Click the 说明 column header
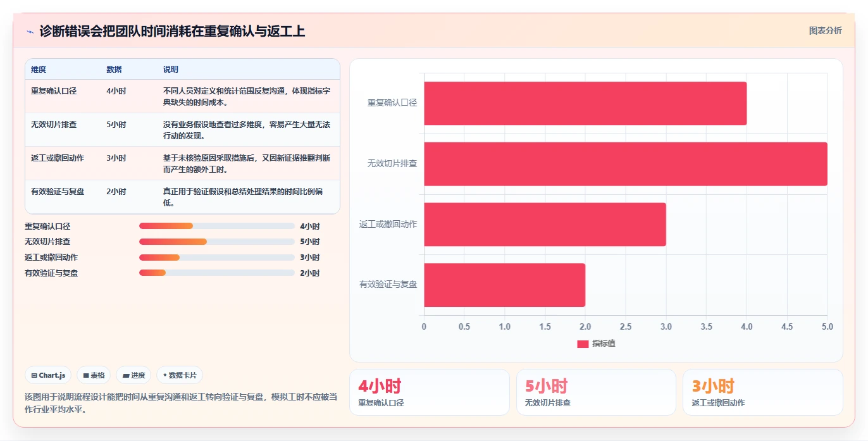This screenshot has width=868, height=441. (x=171, y=70)
